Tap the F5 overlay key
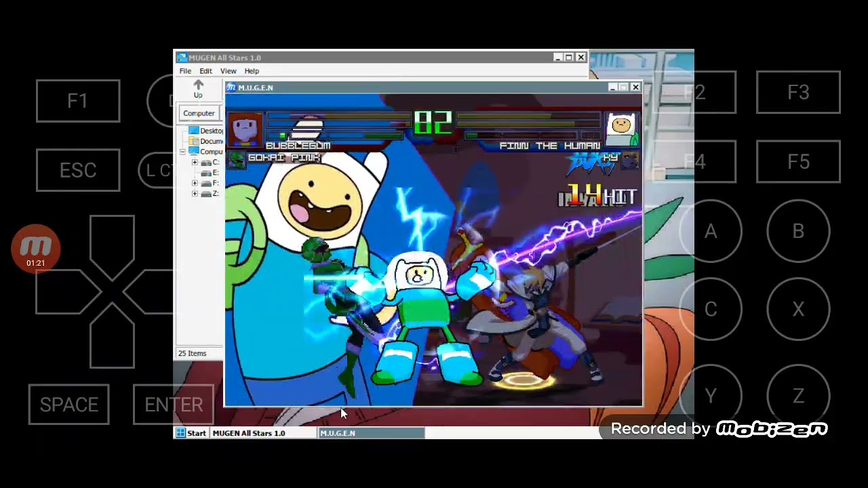Viewport: 868px width, 488px height. 798,162
